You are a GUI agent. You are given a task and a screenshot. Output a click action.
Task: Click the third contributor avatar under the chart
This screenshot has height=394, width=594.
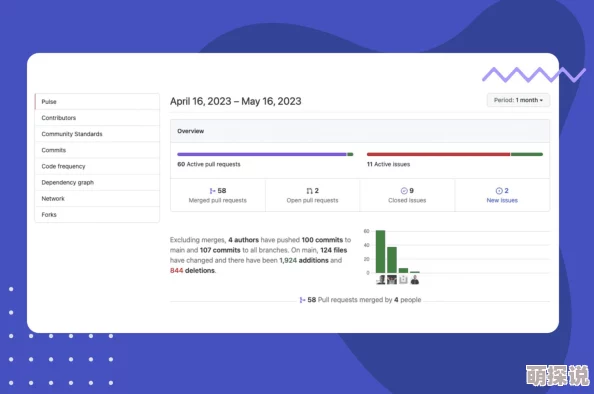pos(403,280)
